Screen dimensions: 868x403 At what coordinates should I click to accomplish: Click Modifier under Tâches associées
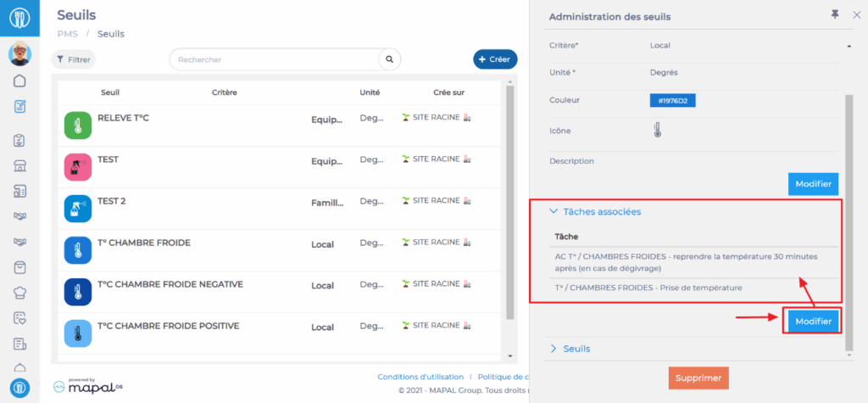point(813,320)
